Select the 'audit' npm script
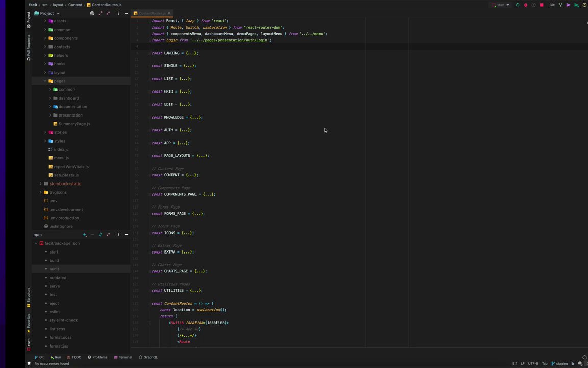Image resolution: width=588 pixels, height=368 pixels. pyautogui.click(x=54, y=269)
